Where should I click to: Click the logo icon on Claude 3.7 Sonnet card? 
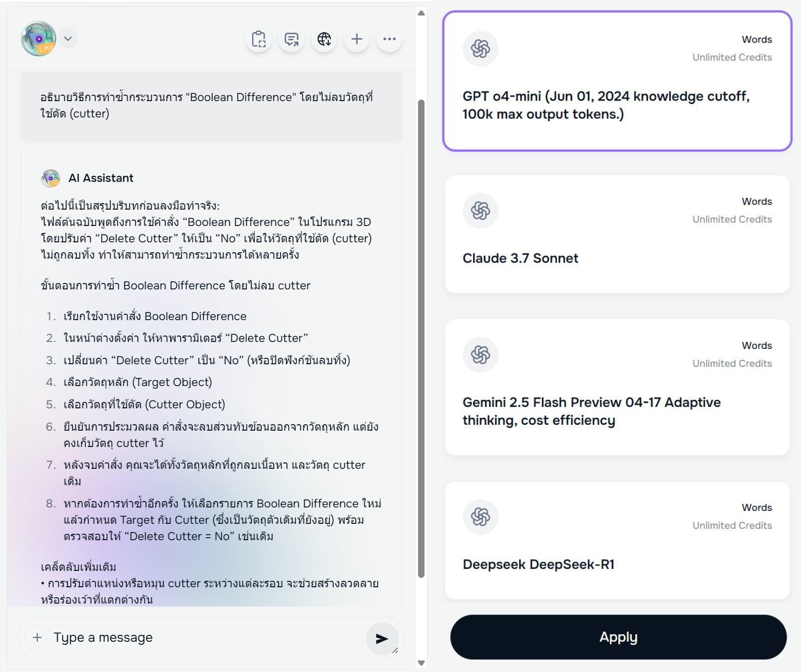coord(481,211)
